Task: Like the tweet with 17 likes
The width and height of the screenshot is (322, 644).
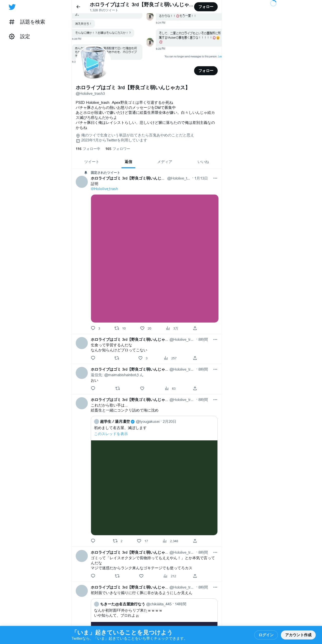Action: [x=139, y=541]
